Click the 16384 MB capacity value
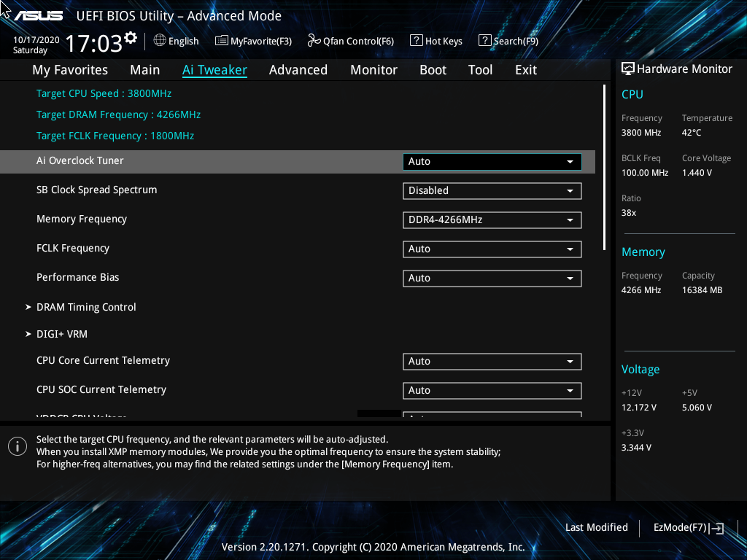This screenshot has height=560, width=747. tap(703, 290)
